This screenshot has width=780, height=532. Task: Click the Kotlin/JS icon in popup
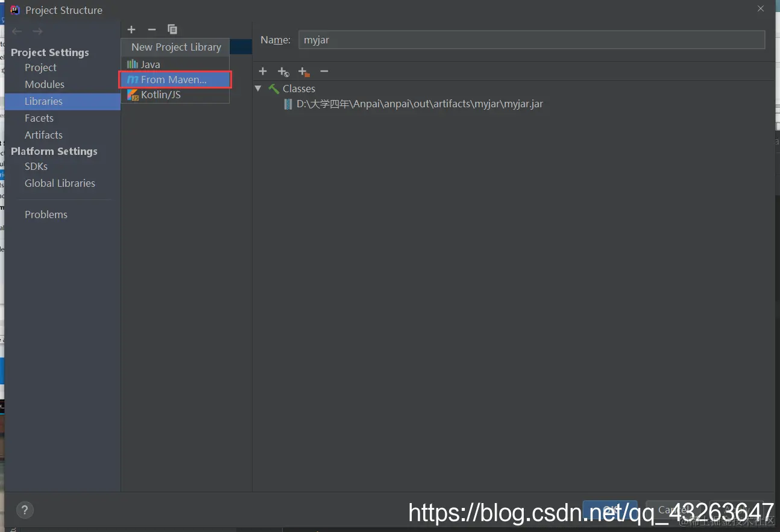[x=133, y=95]
